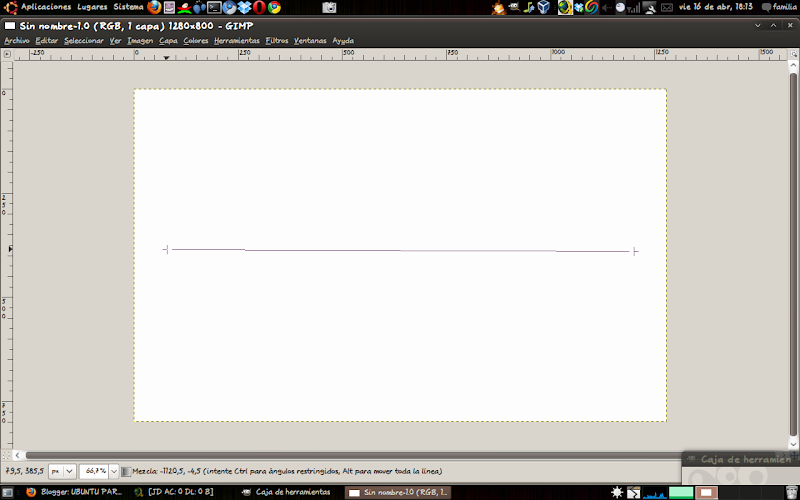This screenshot has height=500, width=800.
Task: Open the zoom percentage dropdown arrow
Action: pyautogui.click(x=114, y=471)
